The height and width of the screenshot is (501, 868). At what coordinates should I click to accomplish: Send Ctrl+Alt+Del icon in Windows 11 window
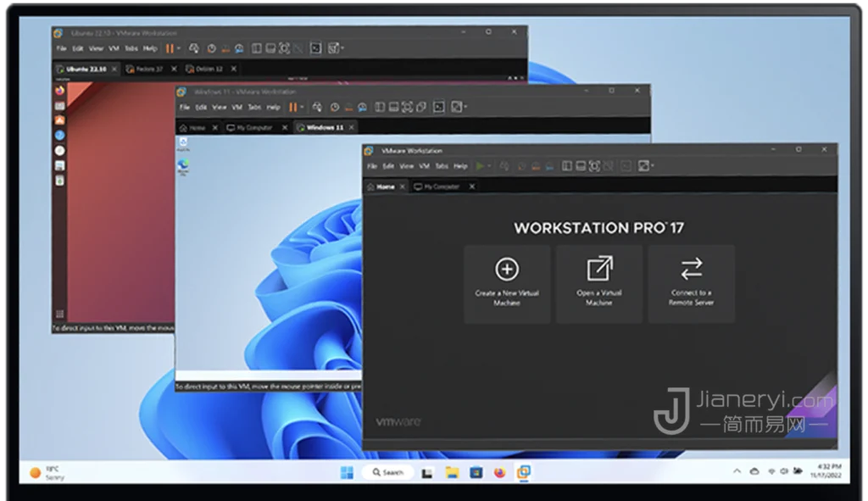[317, 108]
